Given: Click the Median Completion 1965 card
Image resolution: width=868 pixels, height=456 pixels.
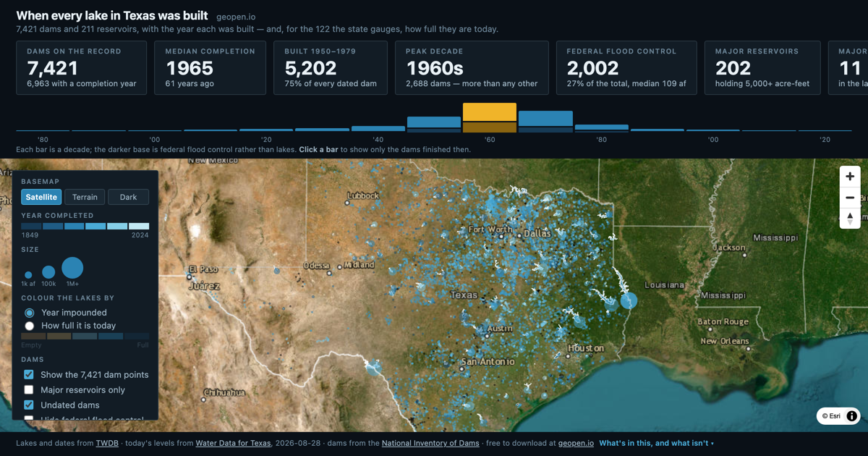Looking at the screenshot, I should [210, 68].
